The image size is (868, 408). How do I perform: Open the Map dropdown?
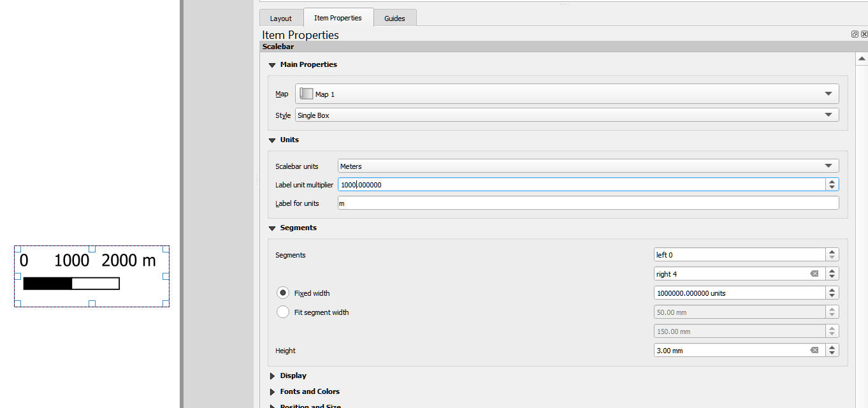[x=828, y=93]
